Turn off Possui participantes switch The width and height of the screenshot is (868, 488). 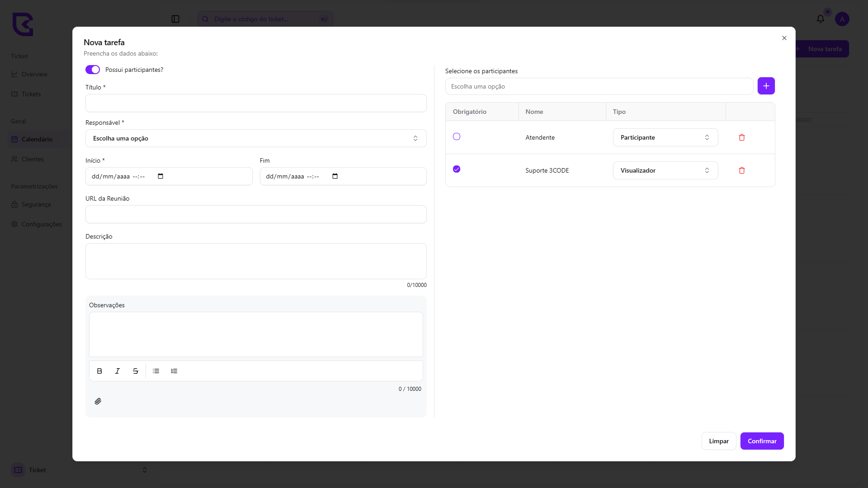click(93, 70)
